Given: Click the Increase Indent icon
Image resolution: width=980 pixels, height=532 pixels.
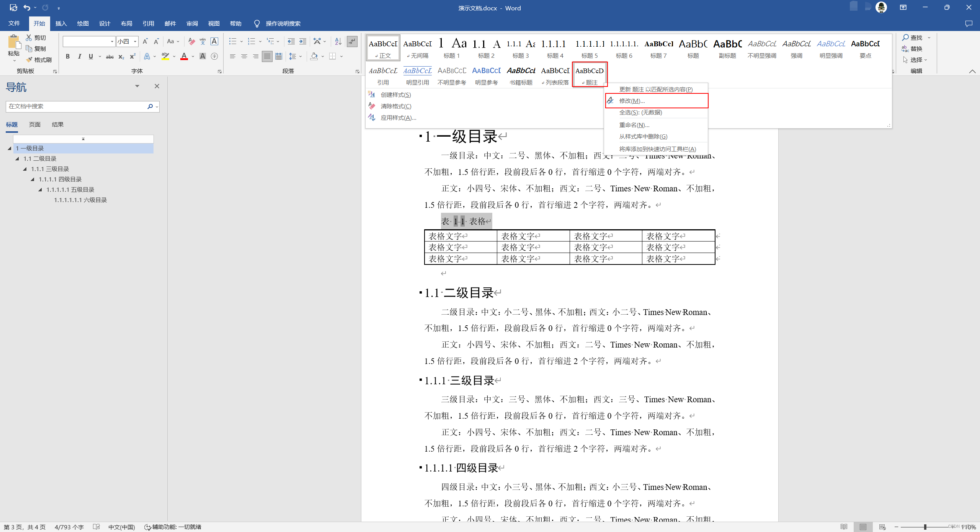Looking at the screenshot, I should point(302,41).
